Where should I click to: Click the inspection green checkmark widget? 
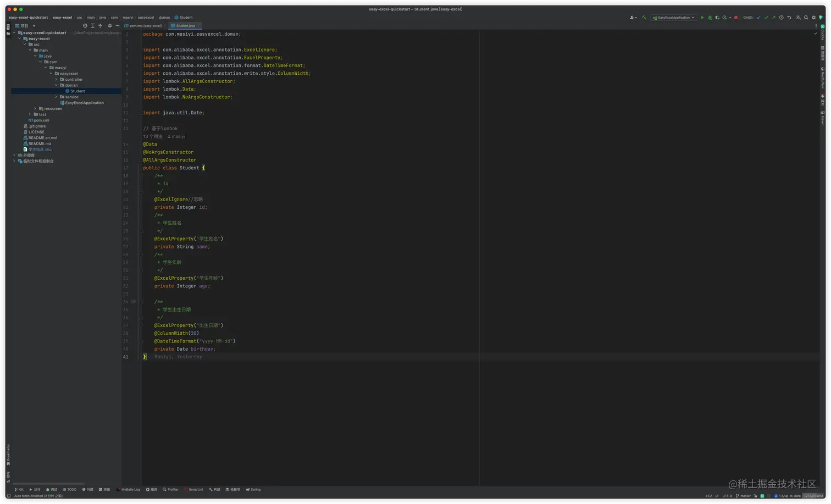pos(816,34)
